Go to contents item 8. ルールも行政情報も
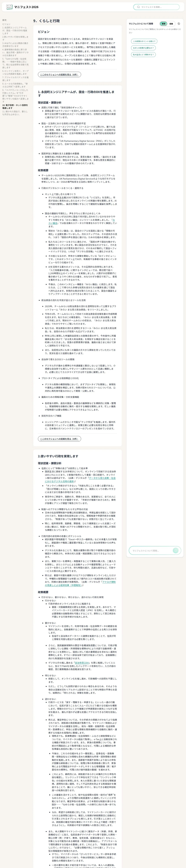 [x=15, y=85]
